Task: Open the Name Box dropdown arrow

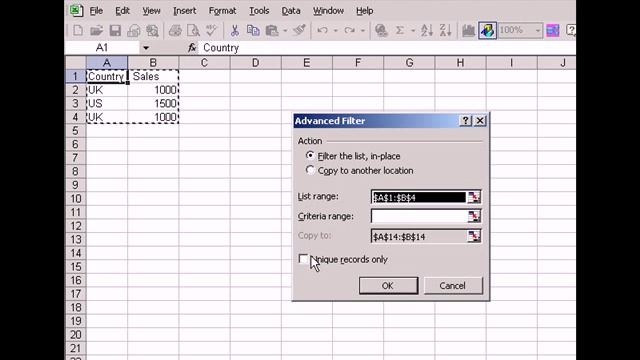Action: pos(146,48)
